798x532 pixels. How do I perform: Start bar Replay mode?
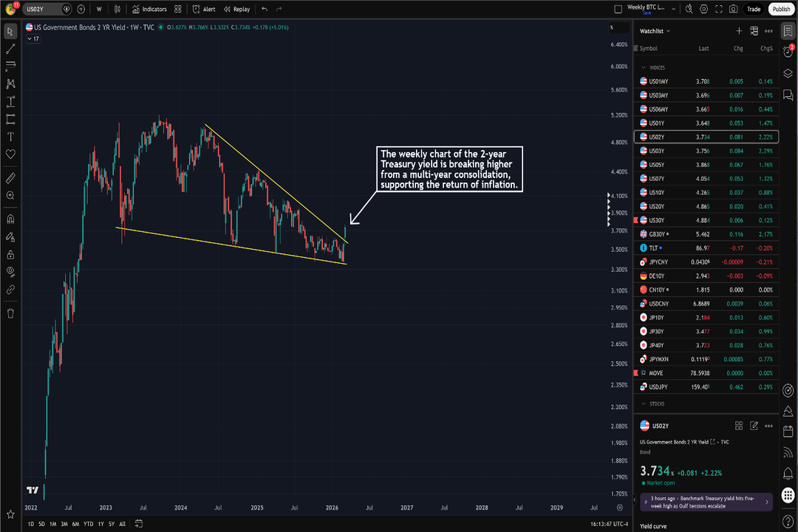coord(236,9)
